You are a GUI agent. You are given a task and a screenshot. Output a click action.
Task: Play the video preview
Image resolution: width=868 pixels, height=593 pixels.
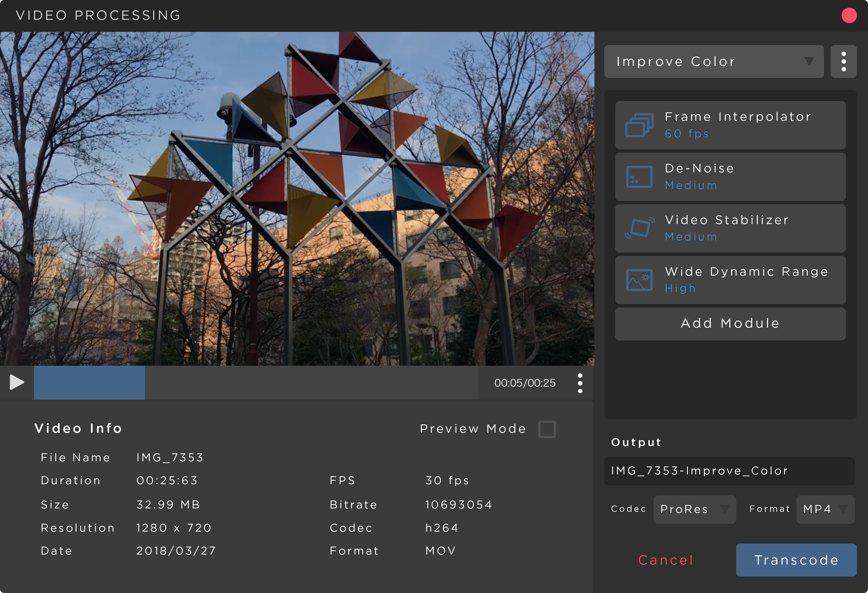(17, 382)
